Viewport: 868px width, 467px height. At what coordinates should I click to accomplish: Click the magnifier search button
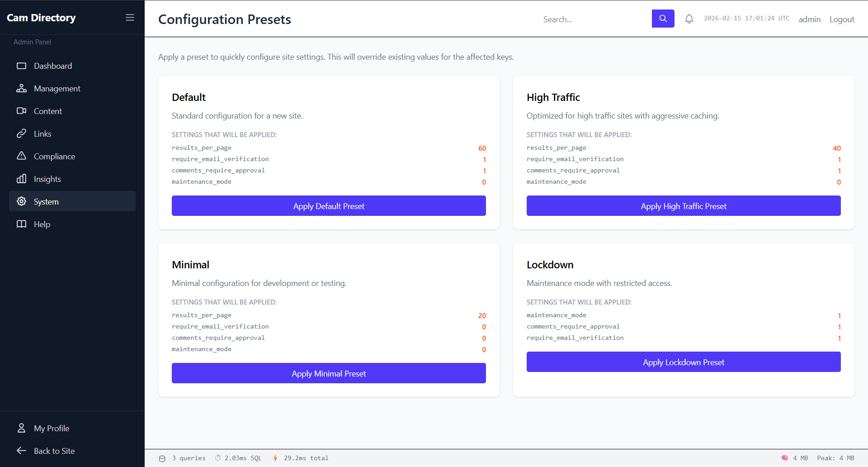click(663, 19)
